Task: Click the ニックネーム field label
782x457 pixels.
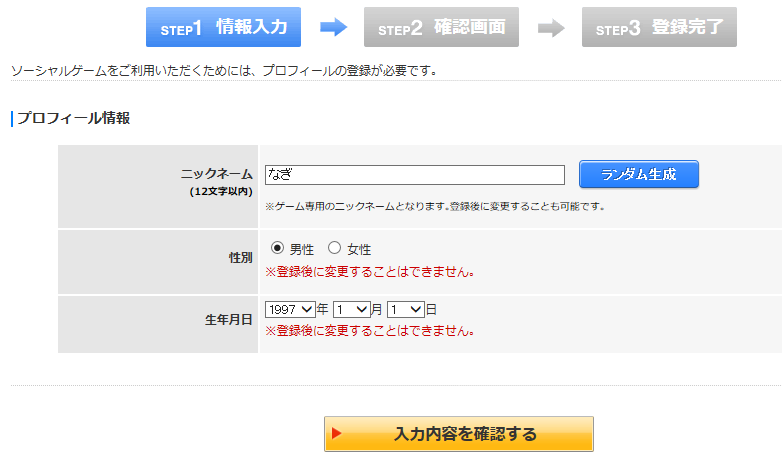Action: coord(216,174)
